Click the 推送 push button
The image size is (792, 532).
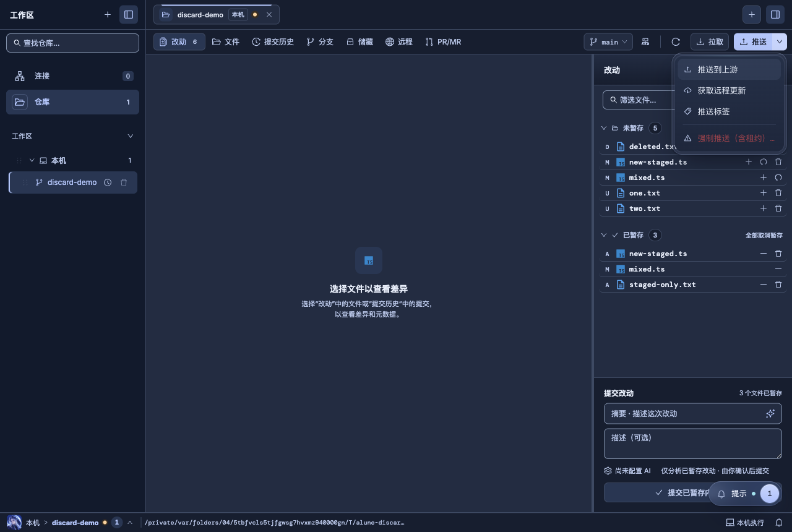point(753,41)
